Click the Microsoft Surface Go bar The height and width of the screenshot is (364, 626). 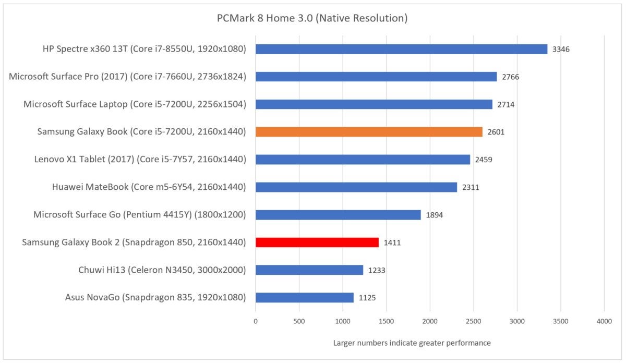pos(338,215)
